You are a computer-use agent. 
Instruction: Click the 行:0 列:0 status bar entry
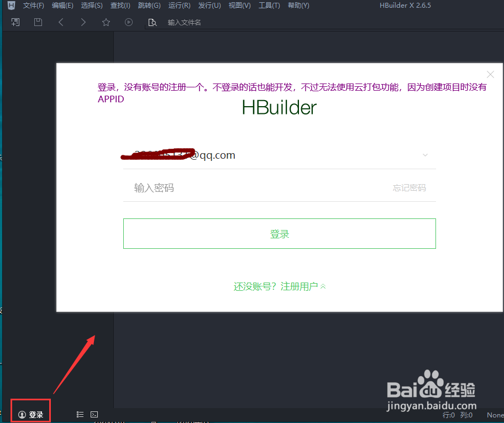pyautogui.click(x=458, y=415)
